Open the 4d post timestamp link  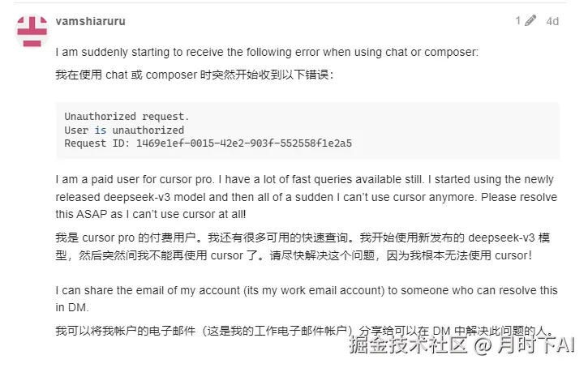[x=552, y=21]
